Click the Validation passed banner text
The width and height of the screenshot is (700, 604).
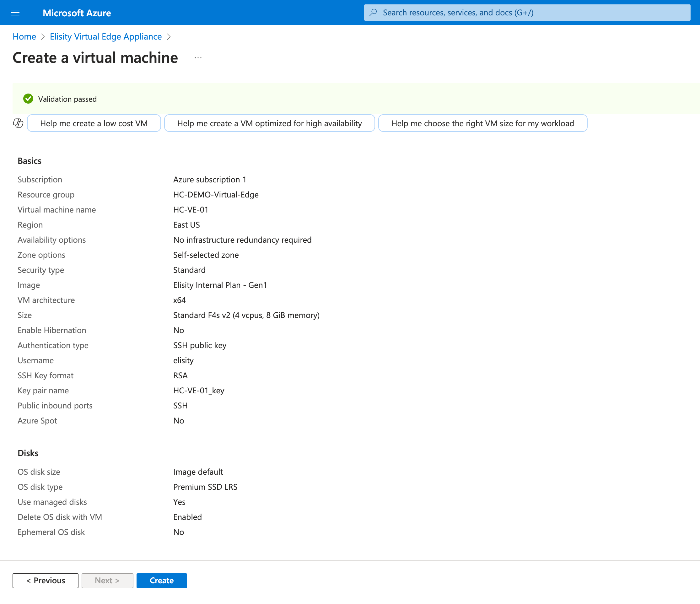(67, 99)
